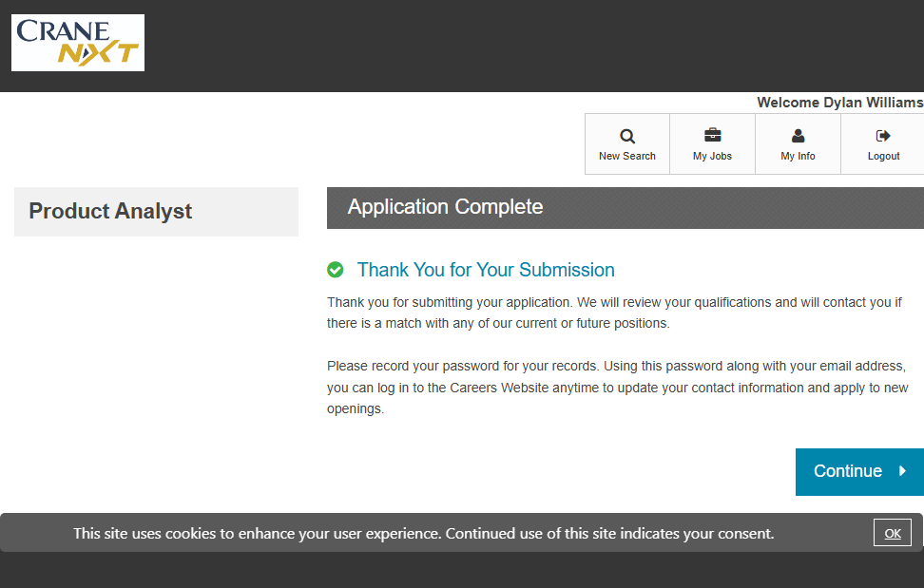Click the New Search magnifying glass icon
Viewport: 924px width, 588px height.
(x=627, y=136)
